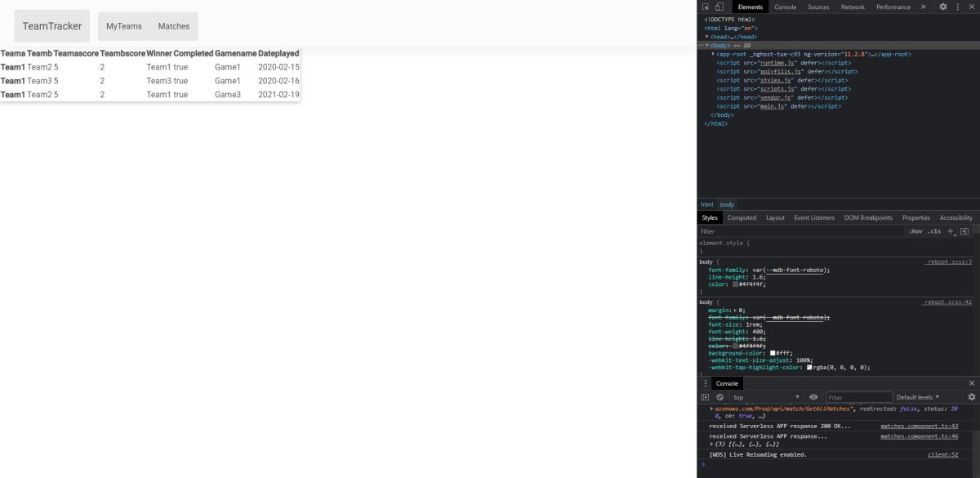
Task: Focus the Styles Filter input
Action: pyautogui.click(x=800, y=231)
